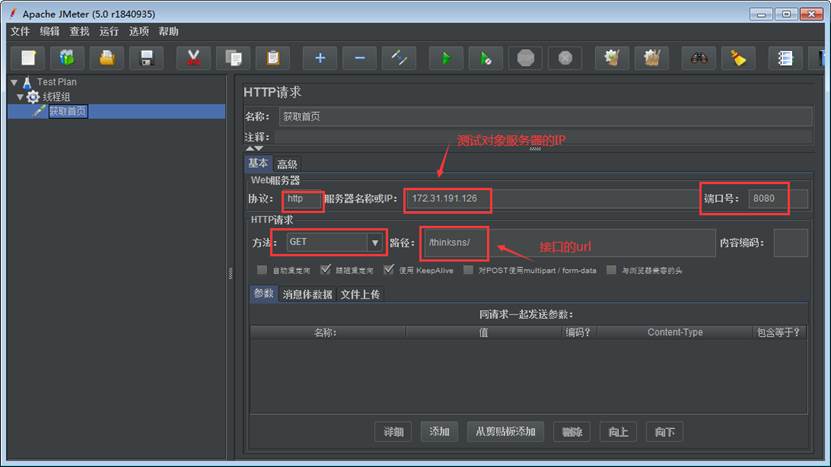Click the 向下 button
This screenshot has height=467, width=831.
pos(665,432)
